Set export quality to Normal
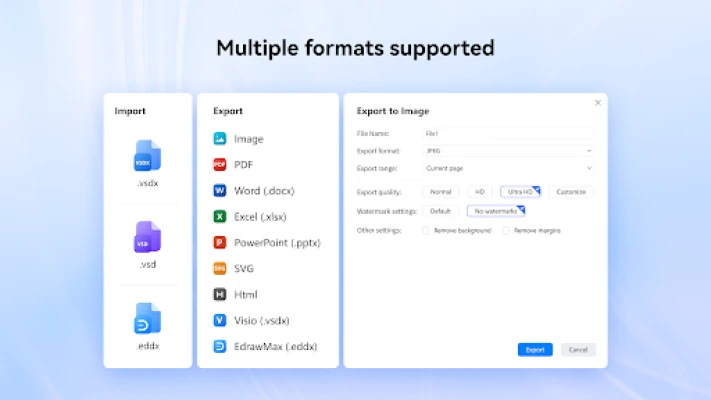 point(440,191)
